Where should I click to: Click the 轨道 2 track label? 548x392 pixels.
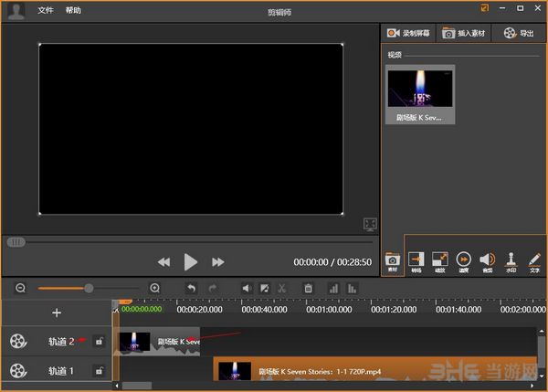click(61, 342)
